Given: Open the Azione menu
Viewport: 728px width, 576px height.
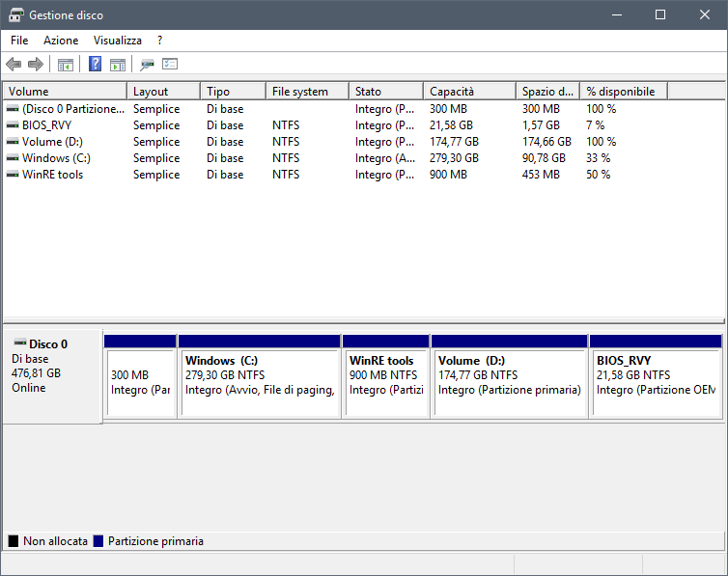Looking at the screenshot, I should click(x=61, y=41).
